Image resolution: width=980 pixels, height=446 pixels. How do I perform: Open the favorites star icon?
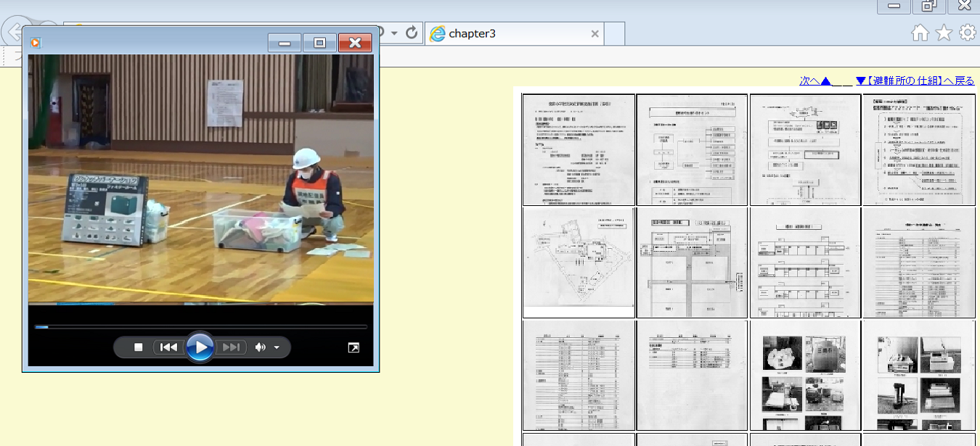click(x=944, y=33)
